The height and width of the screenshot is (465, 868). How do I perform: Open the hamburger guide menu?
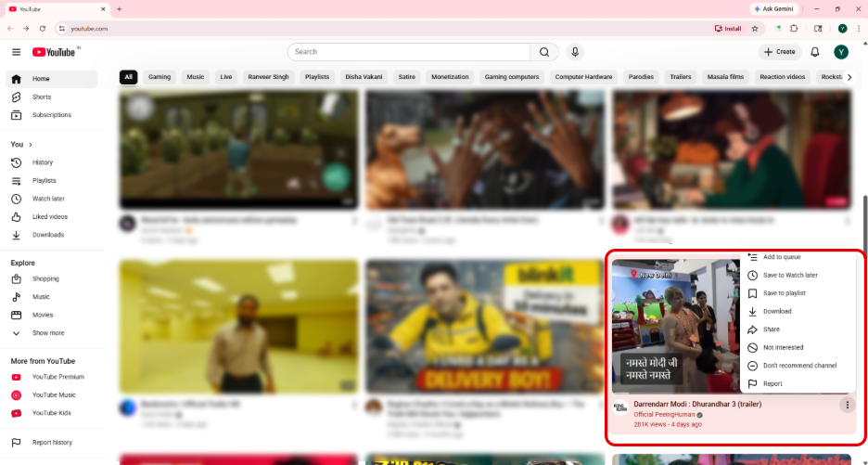(16, 52)
